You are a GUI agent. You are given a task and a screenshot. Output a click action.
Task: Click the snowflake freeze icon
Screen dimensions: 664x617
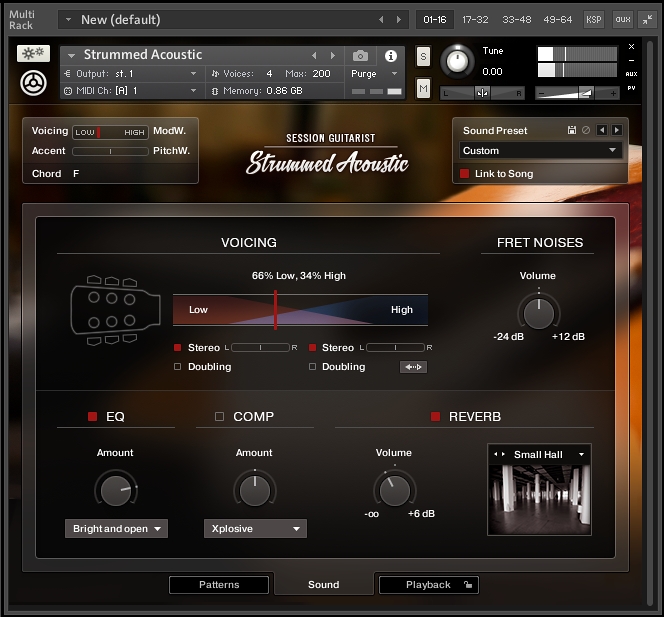click(33, 53)
